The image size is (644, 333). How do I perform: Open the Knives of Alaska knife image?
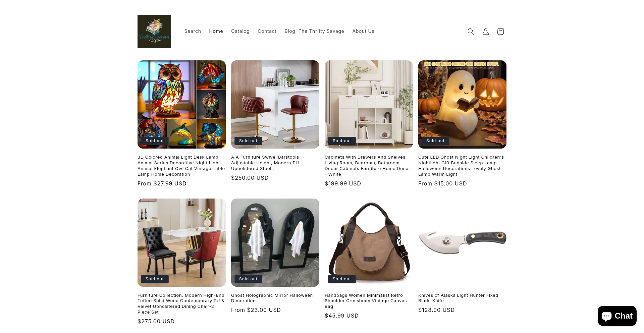[x=462, y=242]
